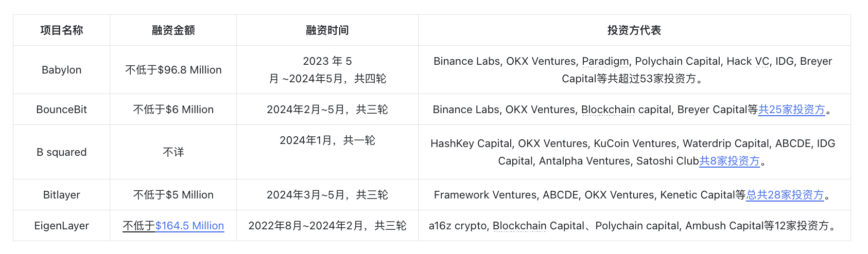Click the $164.5 Million link
Screen dimensions: 868x254
click(x=189, y=226)
